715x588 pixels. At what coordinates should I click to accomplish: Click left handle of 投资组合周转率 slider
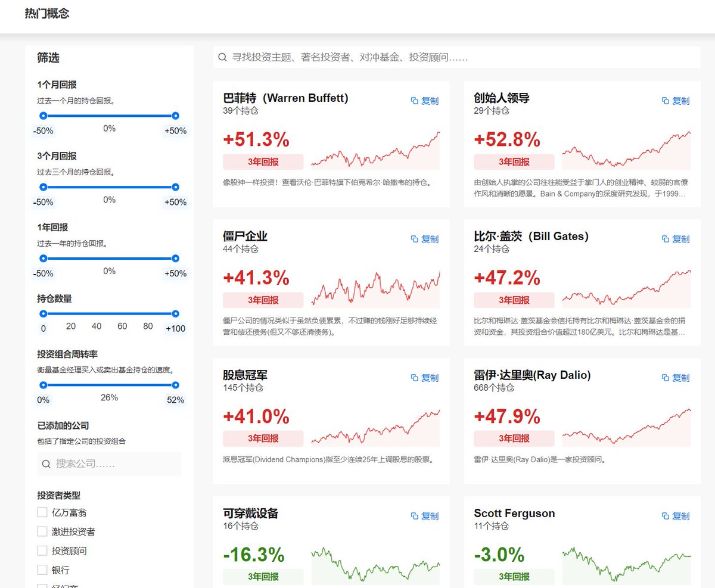43,385
